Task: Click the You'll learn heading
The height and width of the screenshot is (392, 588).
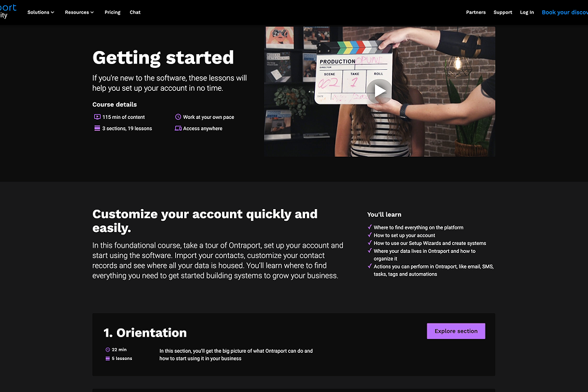Action: coord(384,214)
